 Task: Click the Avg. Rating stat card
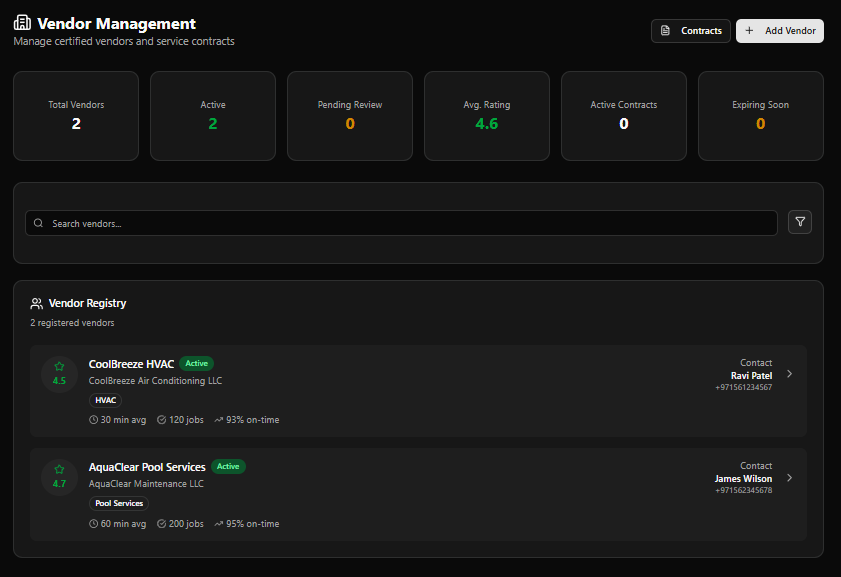click(487, 116)
